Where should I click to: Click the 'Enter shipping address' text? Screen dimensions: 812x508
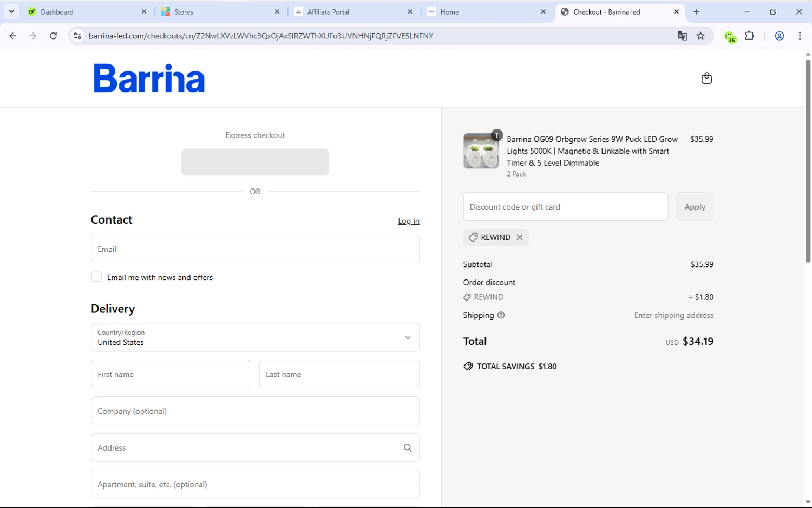674,315
